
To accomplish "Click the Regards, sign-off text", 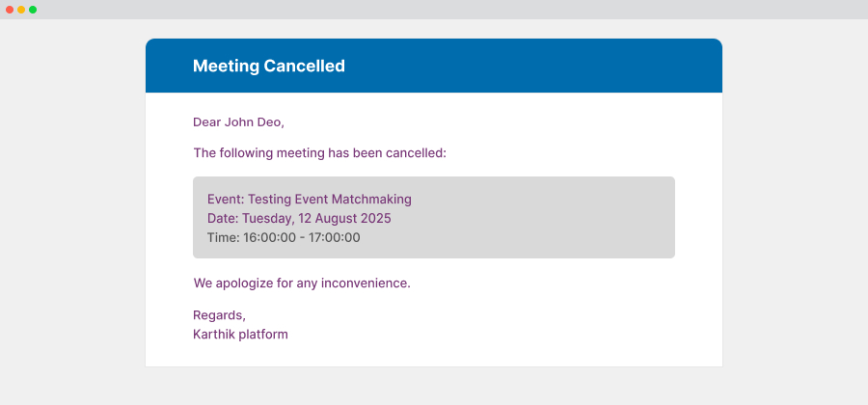I will point(219,315).
